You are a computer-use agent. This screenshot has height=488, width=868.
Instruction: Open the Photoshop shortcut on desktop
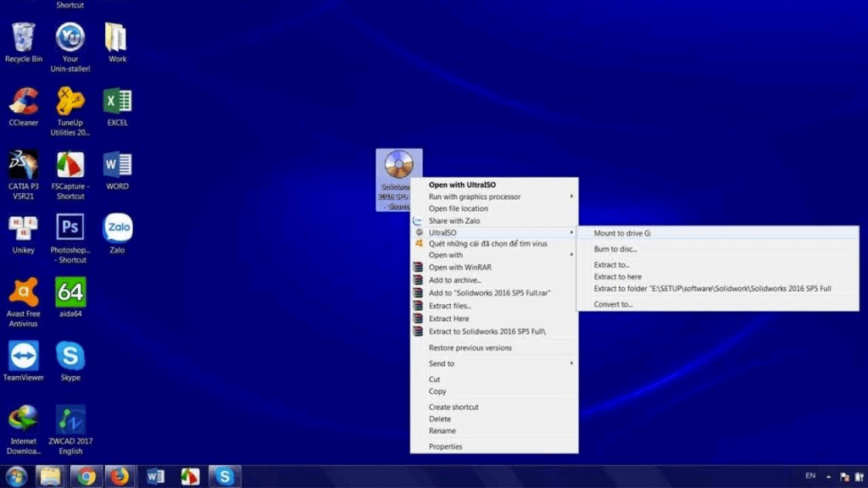pos(70,230)
